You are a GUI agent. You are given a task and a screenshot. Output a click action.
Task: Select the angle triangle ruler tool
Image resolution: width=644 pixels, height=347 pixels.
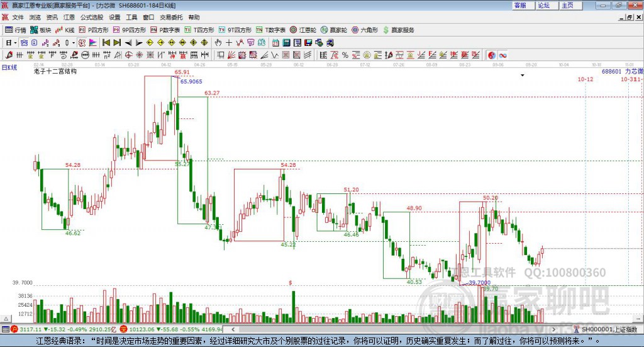tap(118, 55)
